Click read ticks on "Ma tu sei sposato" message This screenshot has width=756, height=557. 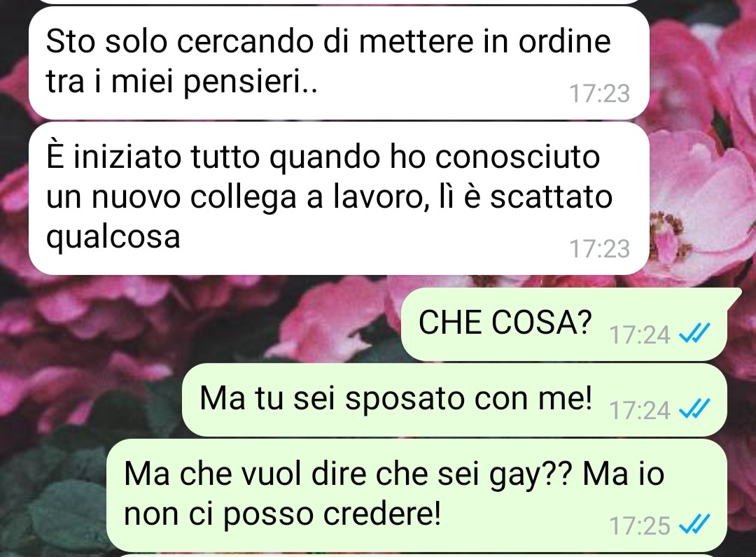[x=694, y=409]
